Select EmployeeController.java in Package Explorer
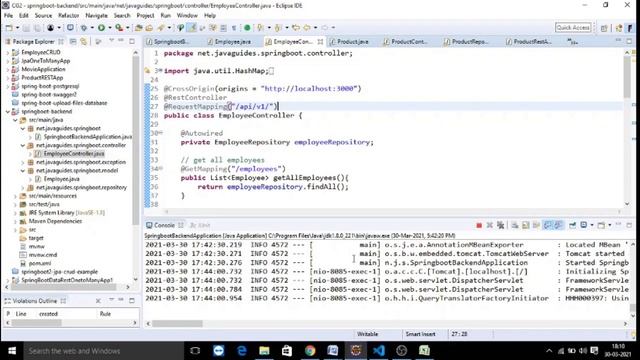Screen dimensions: 640x360 pyautogui.click(x=74, y=153)
